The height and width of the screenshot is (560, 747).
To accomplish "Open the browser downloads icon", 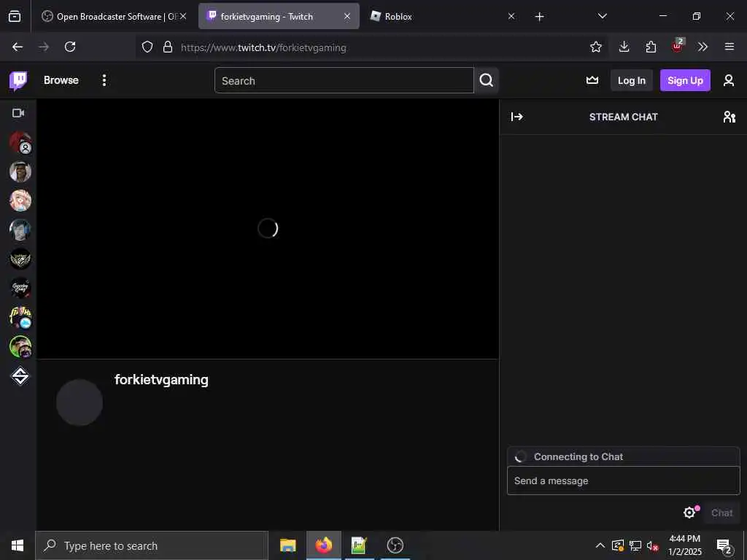I will (x=624, y=47).
